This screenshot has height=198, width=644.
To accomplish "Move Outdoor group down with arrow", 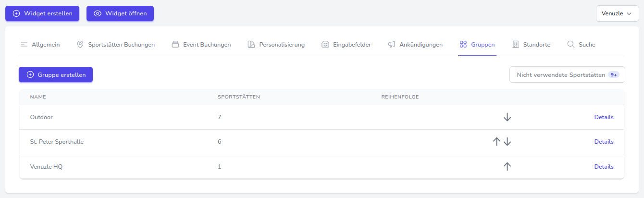I will click(507, 117).
